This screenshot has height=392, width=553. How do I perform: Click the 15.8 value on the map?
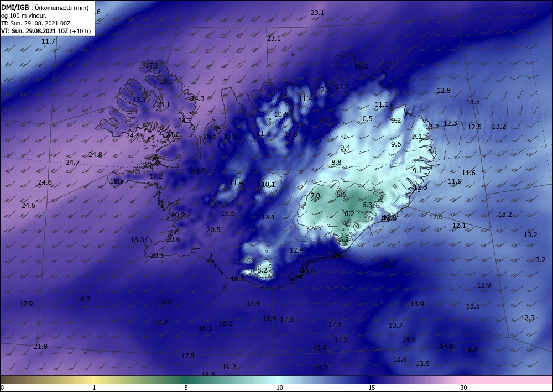[320, 348]
